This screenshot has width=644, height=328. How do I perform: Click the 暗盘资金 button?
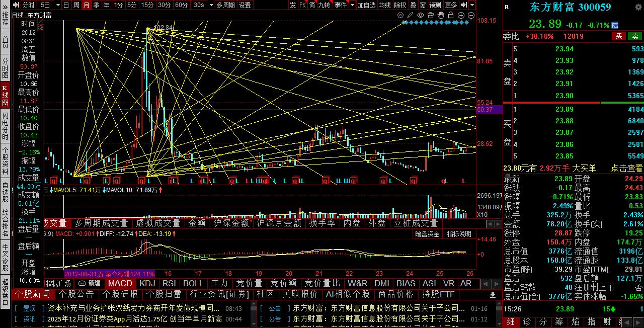click(427, 234)
